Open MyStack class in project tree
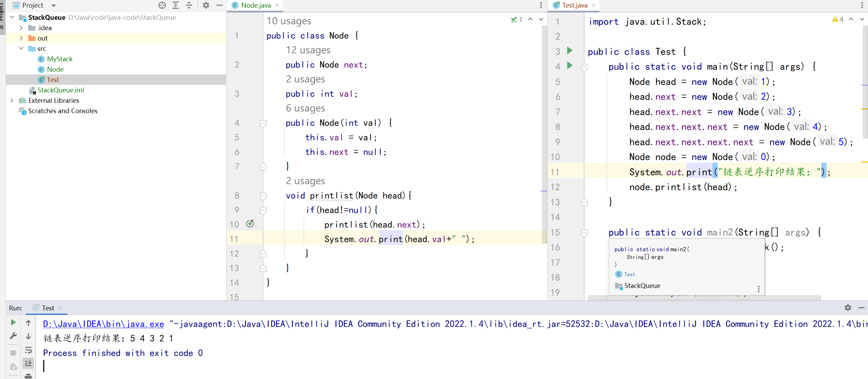Viewport: 868px width, 379px height. [x=59, y=59]
